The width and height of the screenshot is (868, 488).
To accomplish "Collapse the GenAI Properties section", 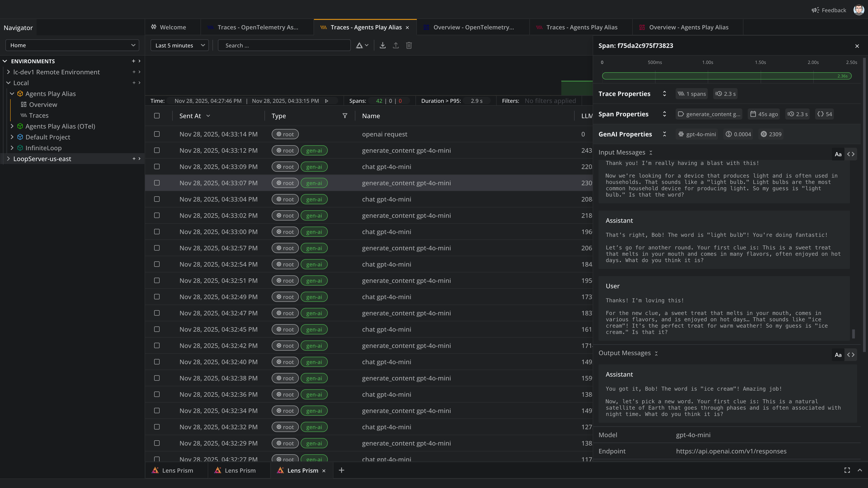I will (665, 134).
